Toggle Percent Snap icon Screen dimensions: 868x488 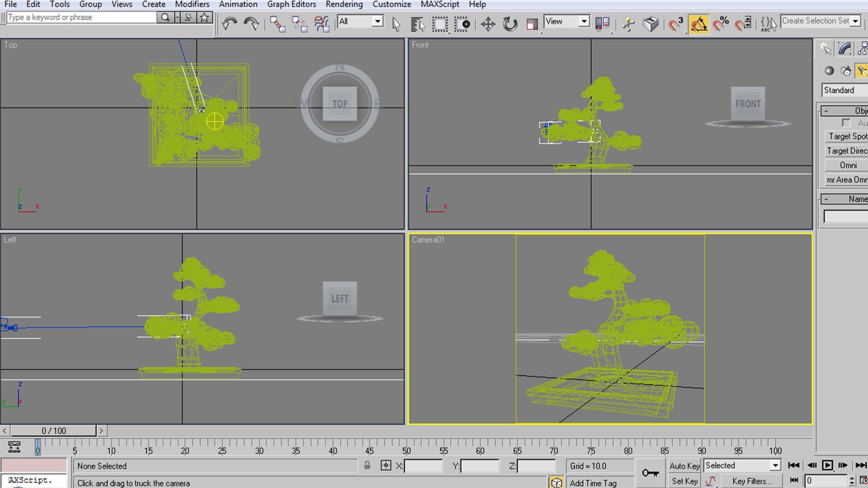click(x=721, y=24)
